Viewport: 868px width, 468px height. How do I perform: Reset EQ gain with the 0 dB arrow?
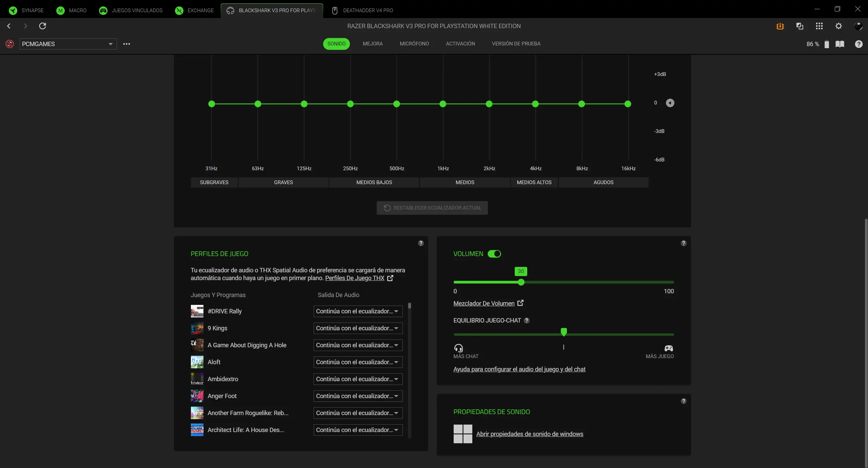(x=670, y=103)
